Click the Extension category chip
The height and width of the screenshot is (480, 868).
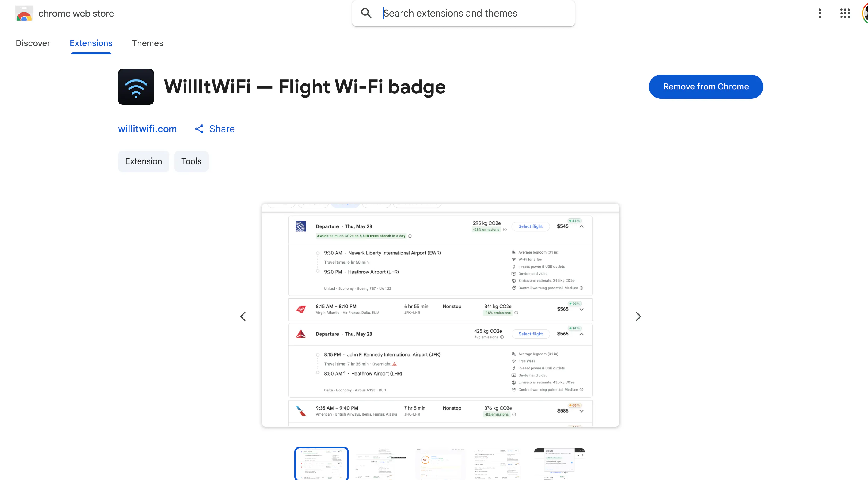click(144, 161)
